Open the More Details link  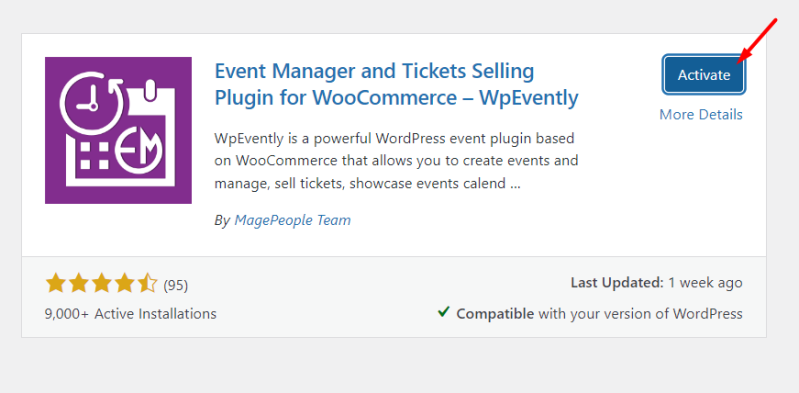tap(701, 114)
